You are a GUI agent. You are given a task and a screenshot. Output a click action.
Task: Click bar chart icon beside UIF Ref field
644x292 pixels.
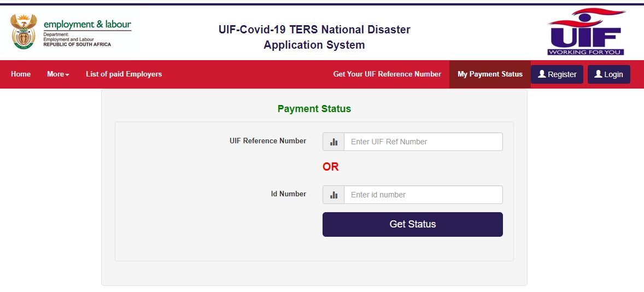point(333,142)
